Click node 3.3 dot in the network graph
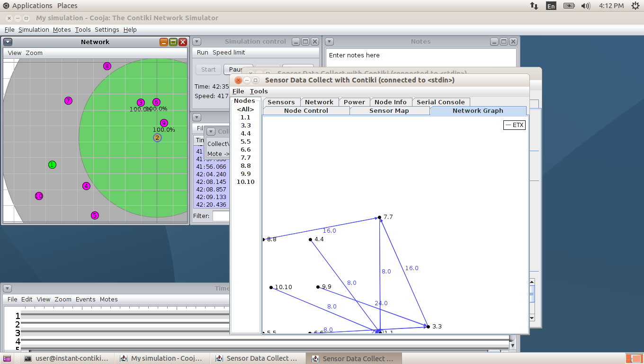This screenshot has width=644, height=364. [428, 327]
